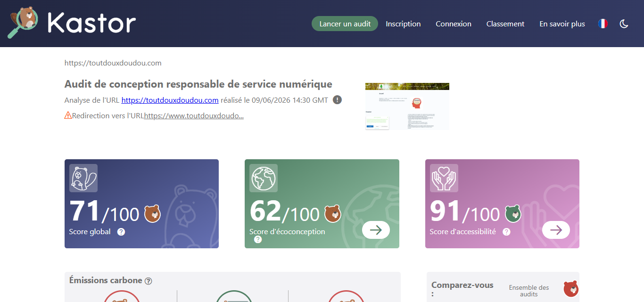
Task: Click the beaver icon in global score card
Action: (83, 178)
